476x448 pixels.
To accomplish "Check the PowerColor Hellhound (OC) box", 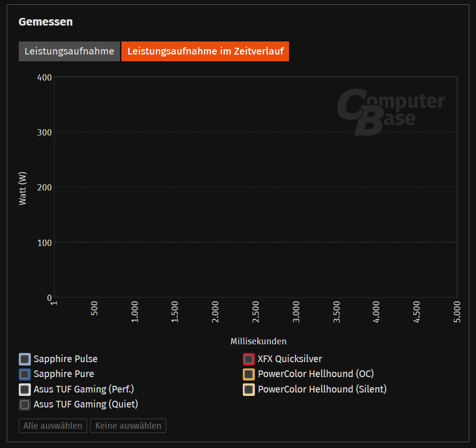I will pyautogui.click(x=249, y=374).
